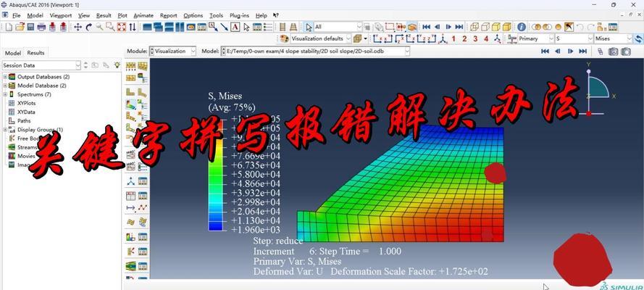The image size is (644, 290).
Task: Expand the Display Groups tree node
Action: pos(5,129)
